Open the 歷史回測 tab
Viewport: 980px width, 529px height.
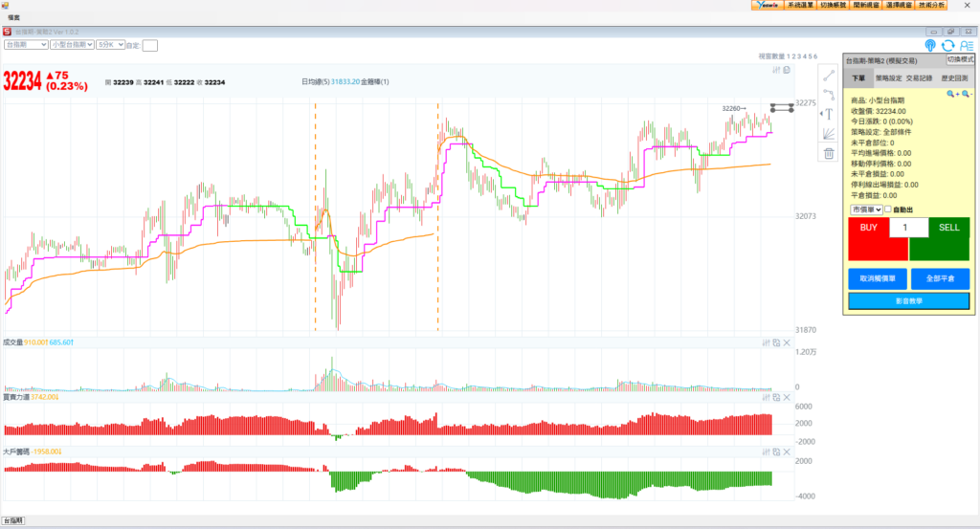[x=953, y=77]
